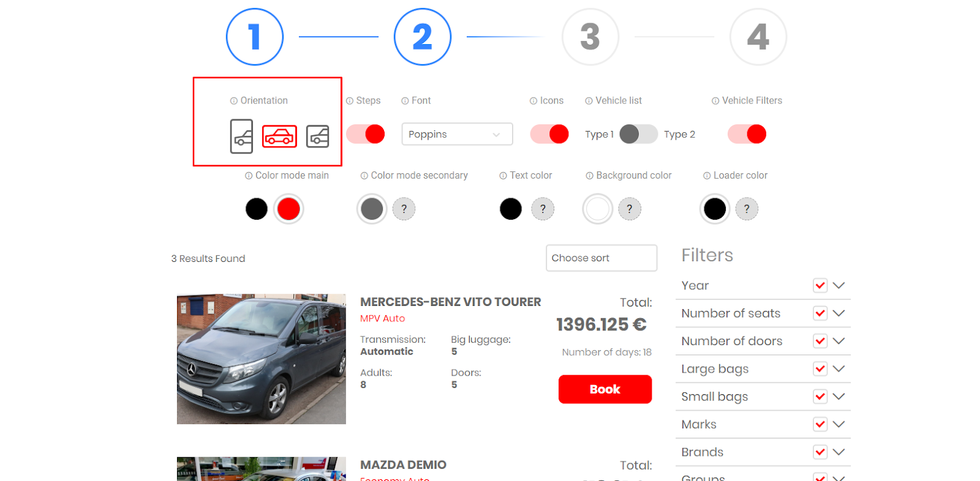
Task: Uncheck the Brands filter checkbox
Action: tap(820, 452)
